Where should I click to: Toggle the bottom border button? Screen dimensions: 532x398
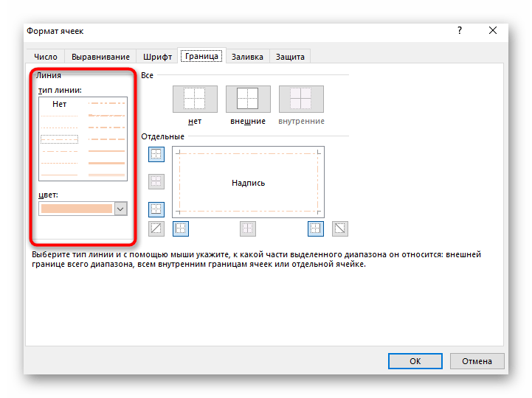156,209
